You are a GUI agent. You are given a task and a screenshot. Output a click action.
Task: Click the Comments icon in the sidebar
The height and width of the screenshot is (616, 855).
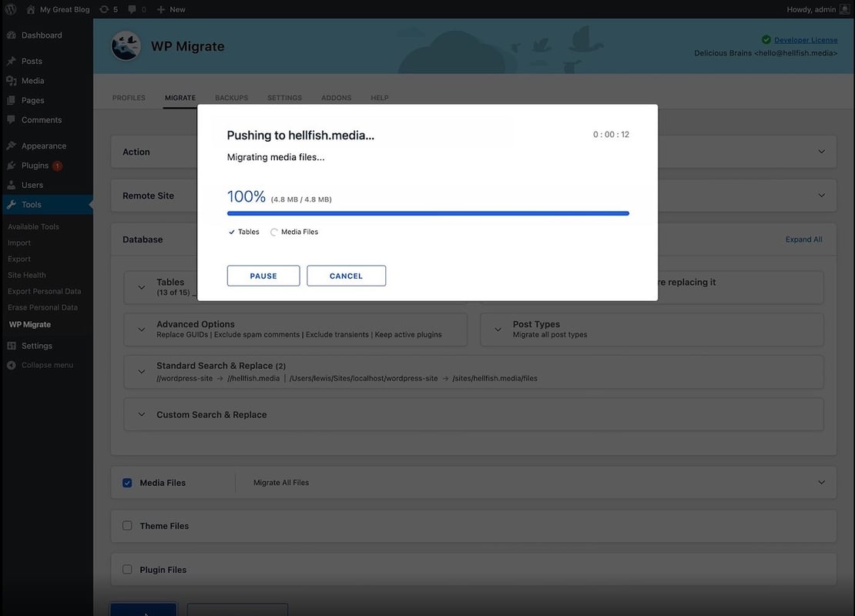[x=11, y=119]
